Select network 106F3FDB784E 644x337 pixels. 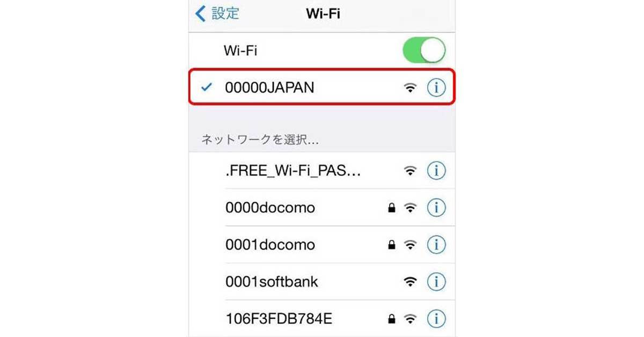322,319
